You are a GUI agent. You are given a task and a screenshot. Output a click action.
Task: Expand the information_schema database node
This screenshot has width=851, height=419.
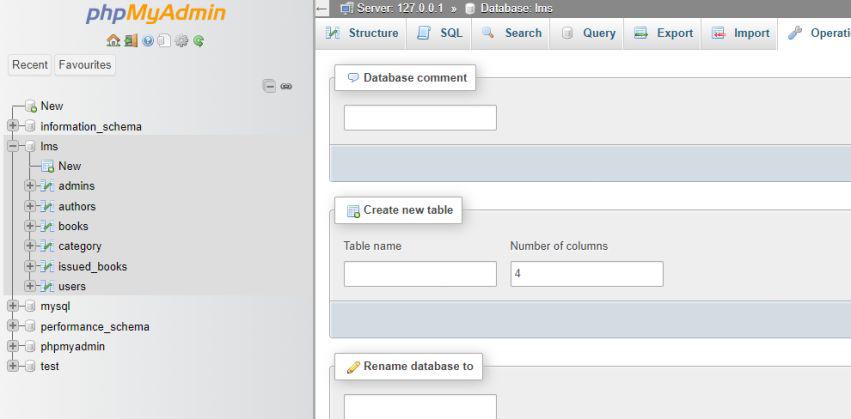[12, 126]
